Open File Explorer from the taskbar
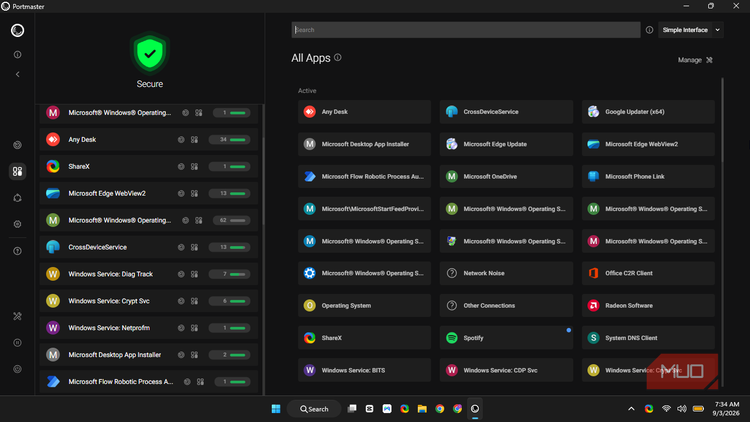This screenshot has width=750, height=422. (422, 409)
